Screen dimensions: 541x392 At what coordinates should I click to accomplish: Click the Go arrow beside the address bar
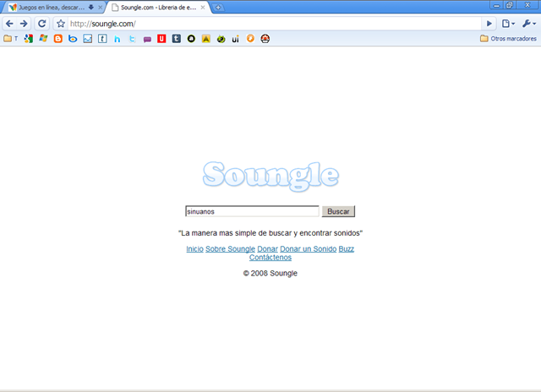coord(489,24)
